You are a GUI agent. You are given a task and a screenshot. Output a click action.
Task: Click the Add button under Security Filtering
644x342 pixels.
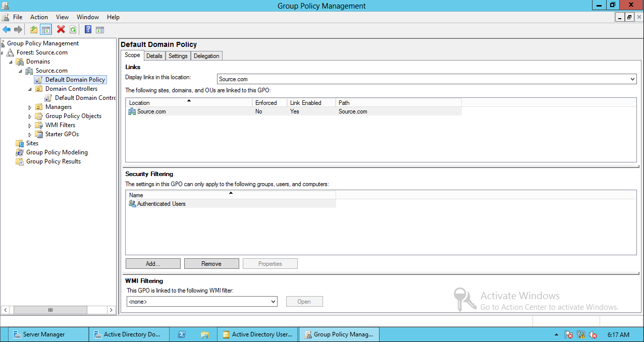(152, 263)
